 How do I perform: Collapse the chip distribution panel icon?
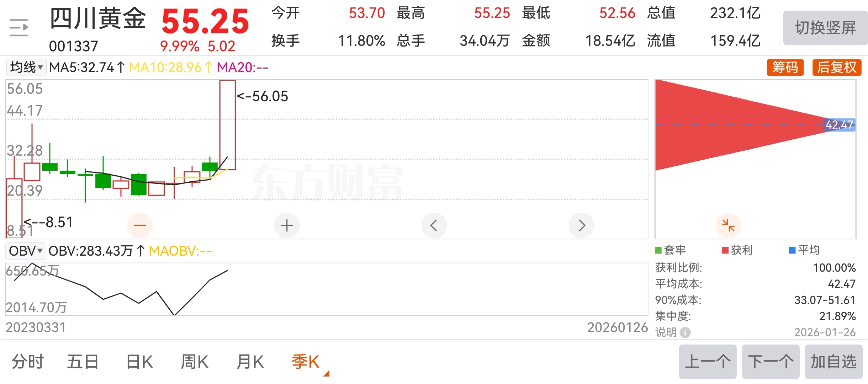729,225
